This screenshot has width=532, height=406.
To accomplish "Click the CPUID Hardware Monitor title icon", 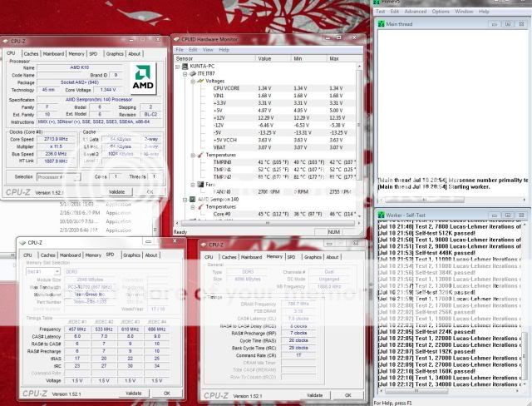I will point(177,38).
